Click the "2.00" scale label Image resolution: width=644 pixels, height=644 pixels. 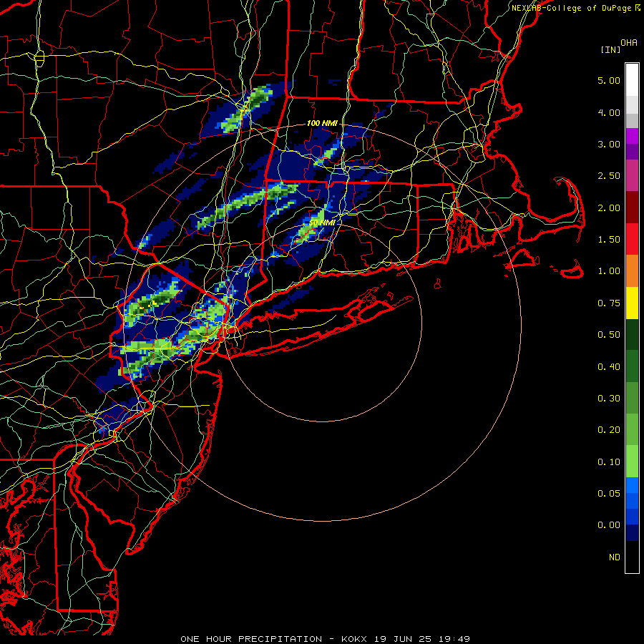click(x=609, y=208)
